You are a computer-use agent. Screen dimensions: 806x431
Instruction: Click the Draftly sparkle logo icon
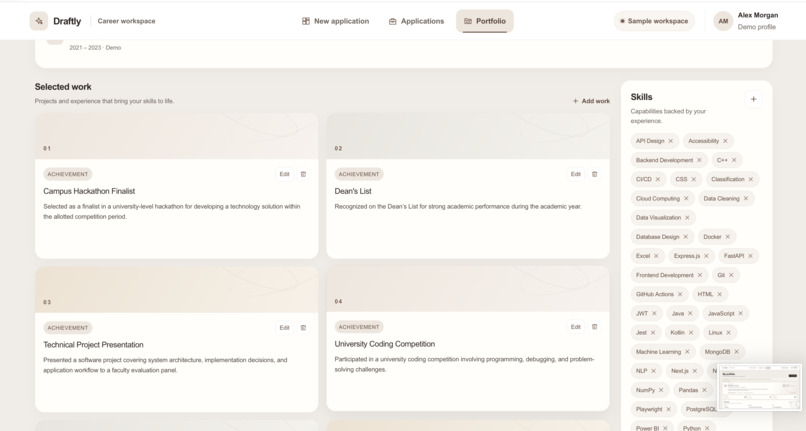pos(39,21)
